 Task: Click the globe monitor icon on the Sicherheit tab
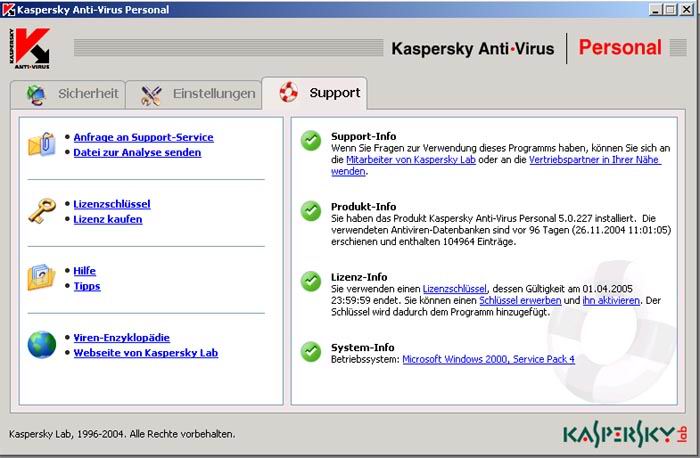click(x=36, y=94)
